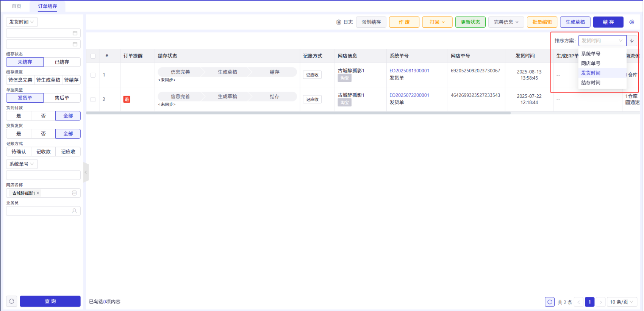
Task: Run search with the 查询 button
Action: 50,301
